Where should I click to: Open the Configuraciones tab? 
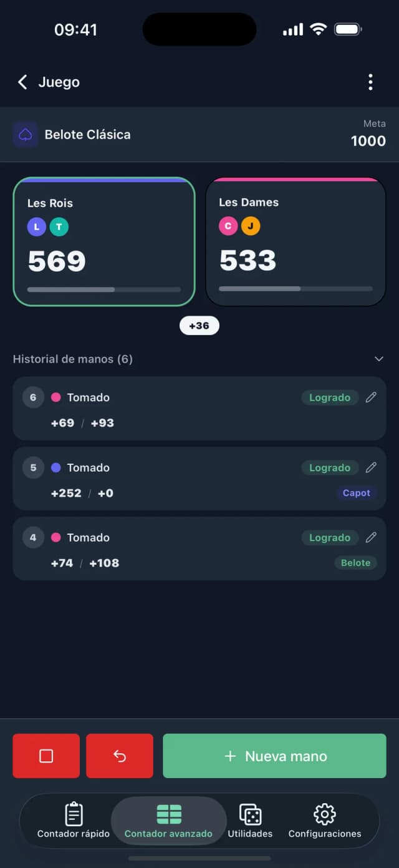click(325, 820)
